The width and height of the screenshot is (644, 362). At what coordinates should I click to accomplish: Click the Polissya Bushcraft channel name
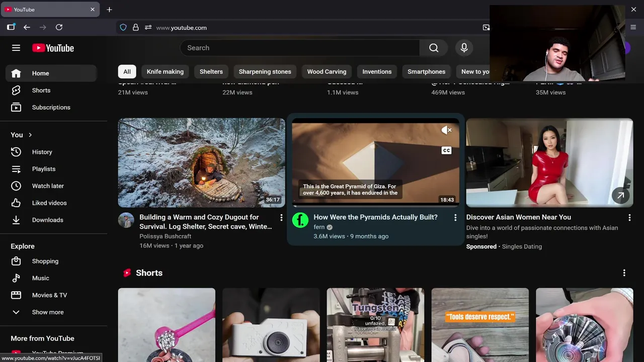click(x=165, y=236)
